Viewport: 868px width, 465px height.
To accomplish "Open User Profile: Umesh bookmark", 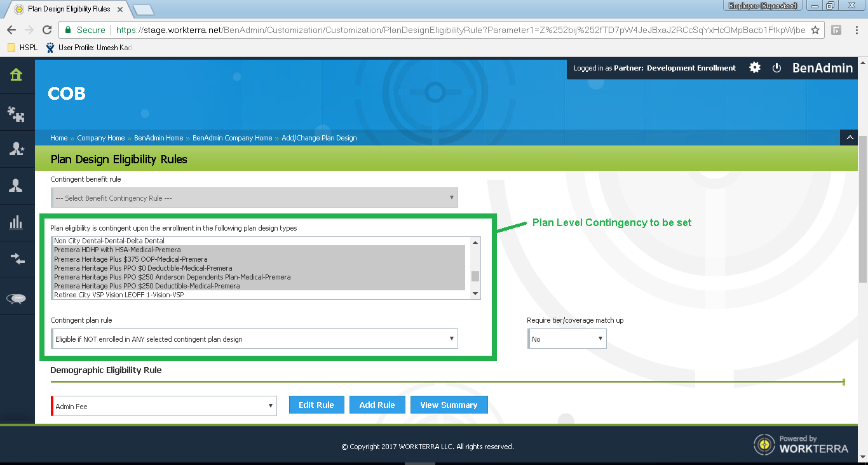I will point(88,48).
